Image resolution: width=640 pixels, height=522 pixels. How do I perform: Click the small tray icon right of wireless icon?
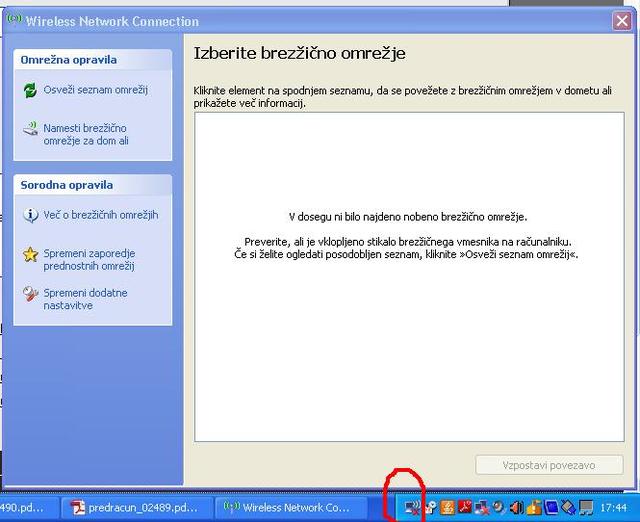[x=431, y=508]
